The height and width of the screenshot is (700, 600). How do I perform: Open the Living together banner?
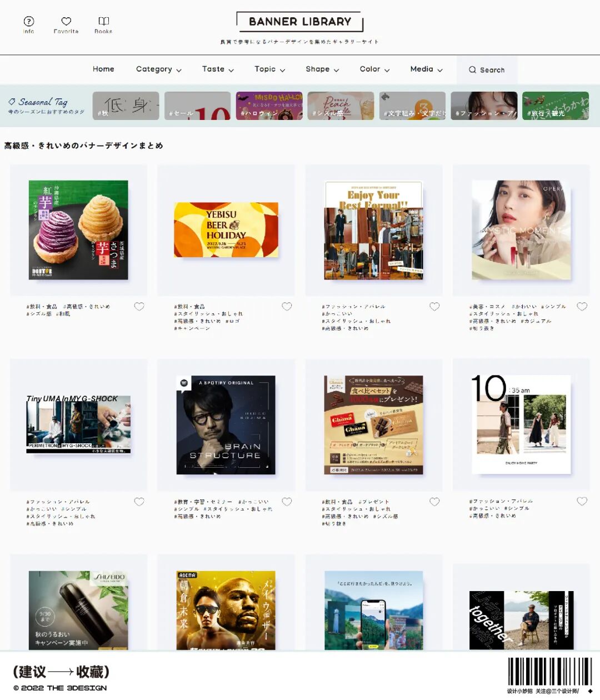[521, 621]
